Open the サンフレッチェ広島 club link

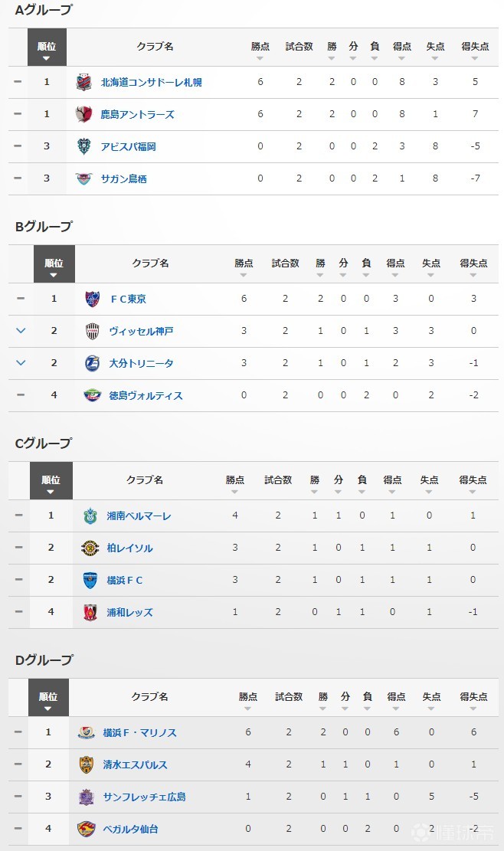[x=144, y=797]
